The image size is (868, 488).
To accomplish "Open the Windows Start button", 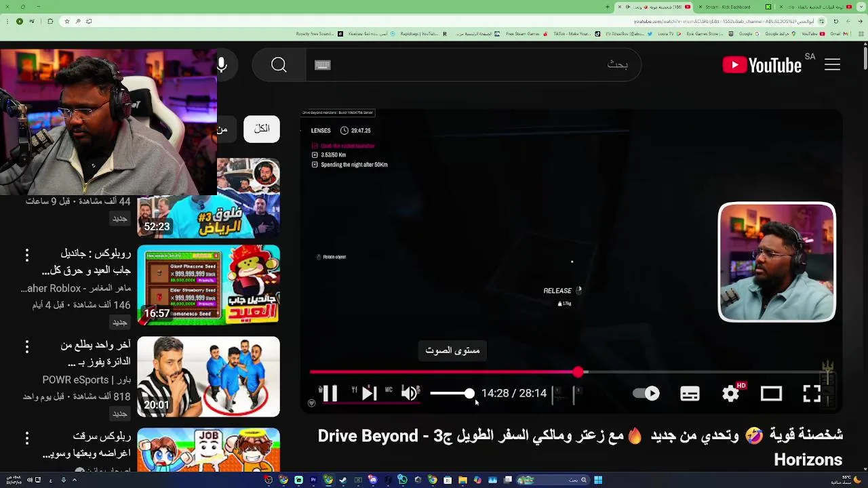I will [x=598, y=480].
